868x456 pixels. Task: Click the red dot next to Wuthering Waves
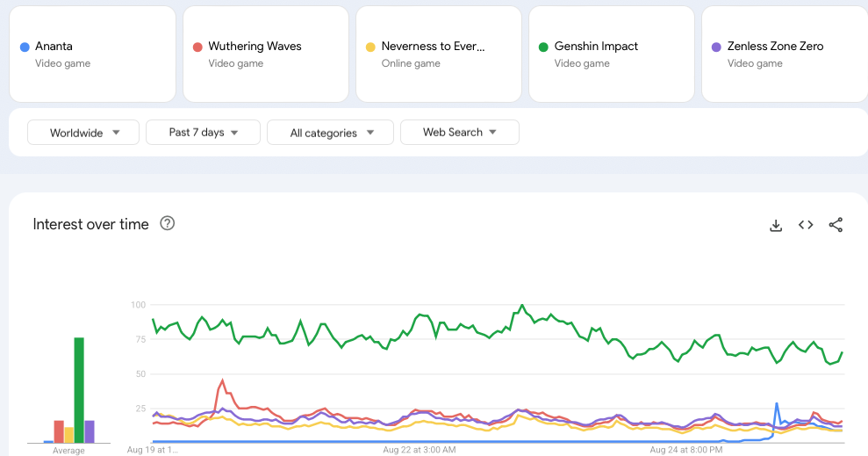click(197, 47)
